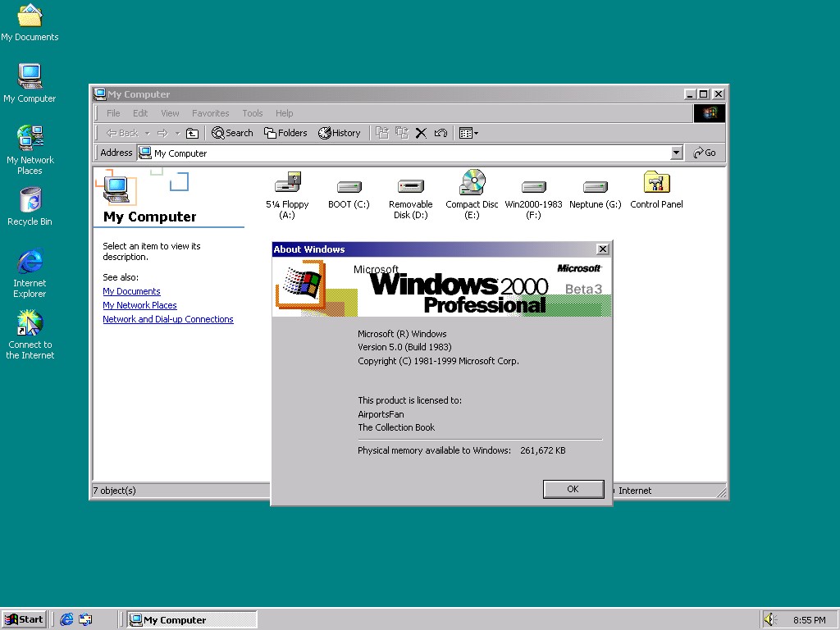Close the About Windows dialog
The height and width of the screenshot is (630, 840).
coord(603,249)
